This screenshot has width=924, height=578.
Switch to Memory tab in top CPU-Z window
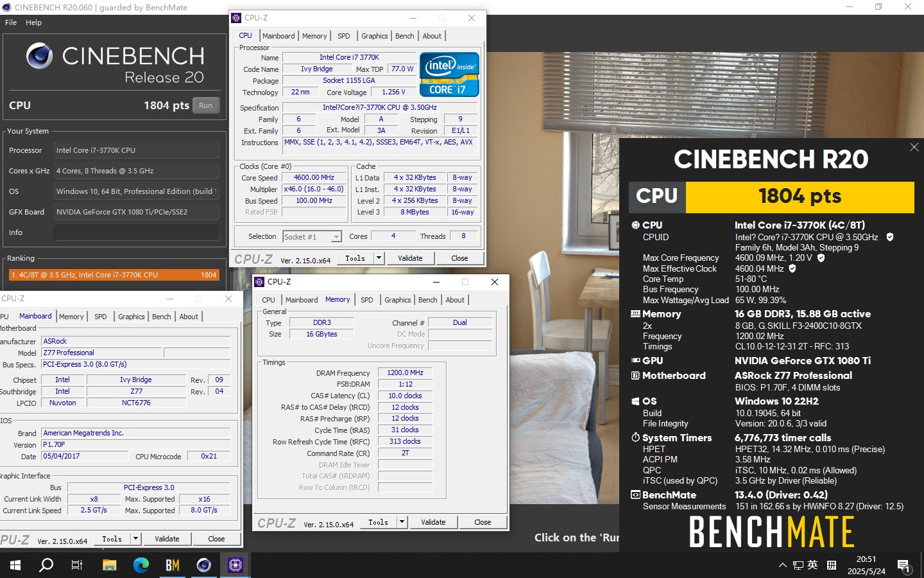[x=314, y=36]
